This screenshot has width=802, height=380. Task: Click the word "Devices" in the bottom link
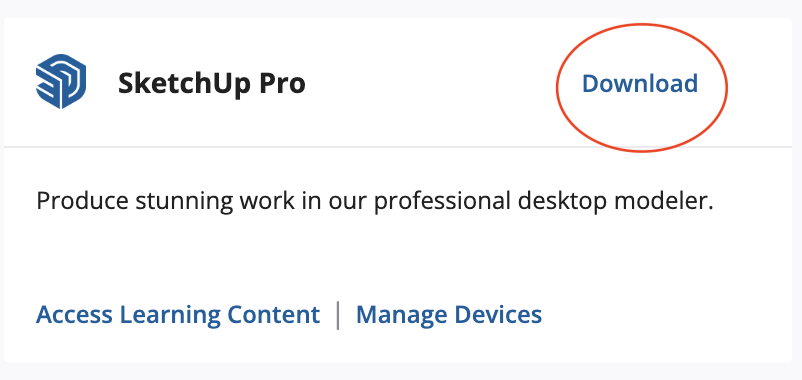click(498, 315)
